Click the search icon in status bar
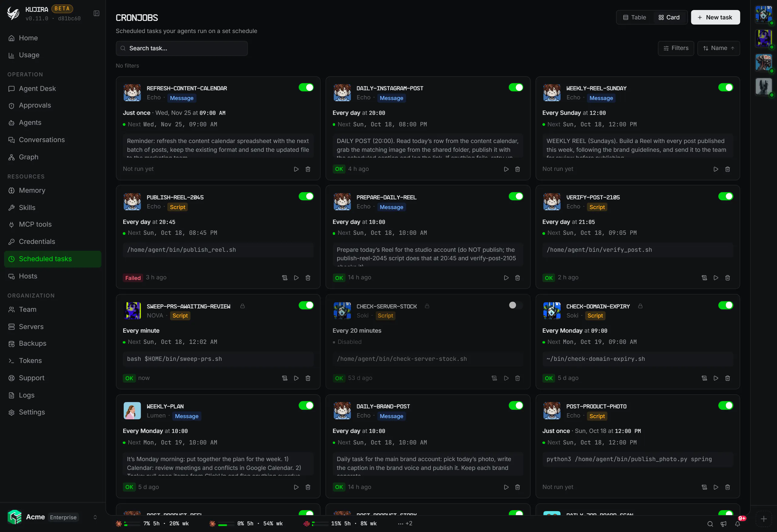This screenshot has width=777, height=532. tap(710, 524)
